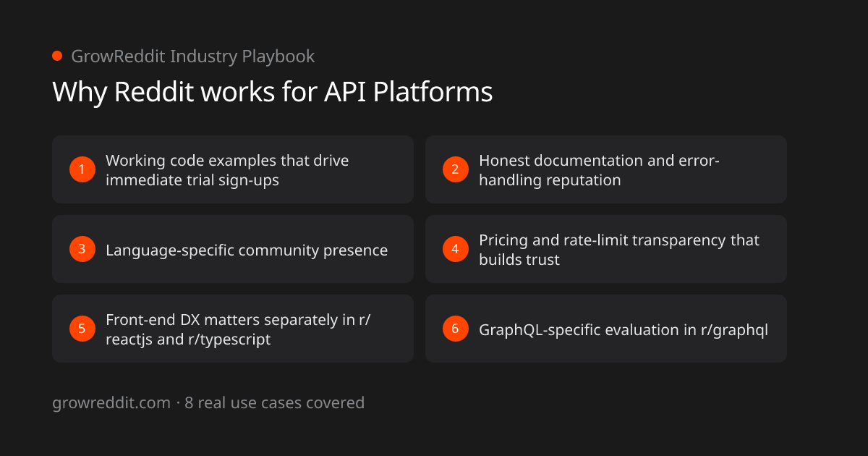
Task: Click the orange number 2 badge
Action: (455, 169)
